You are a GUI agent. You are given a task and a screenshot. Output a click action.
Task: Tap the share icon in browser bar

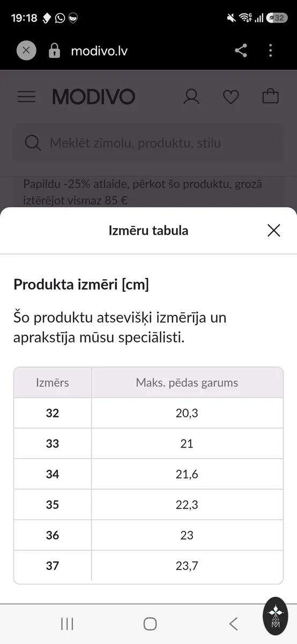241,51
